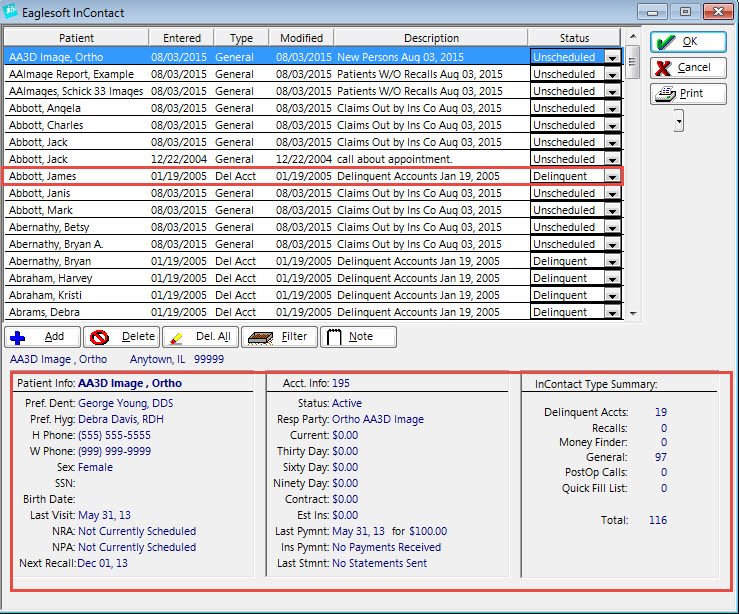Screen dimensions: 739x614
Task: Click Next Recall 'Dec 01, 13'
Action: [102, 563]
